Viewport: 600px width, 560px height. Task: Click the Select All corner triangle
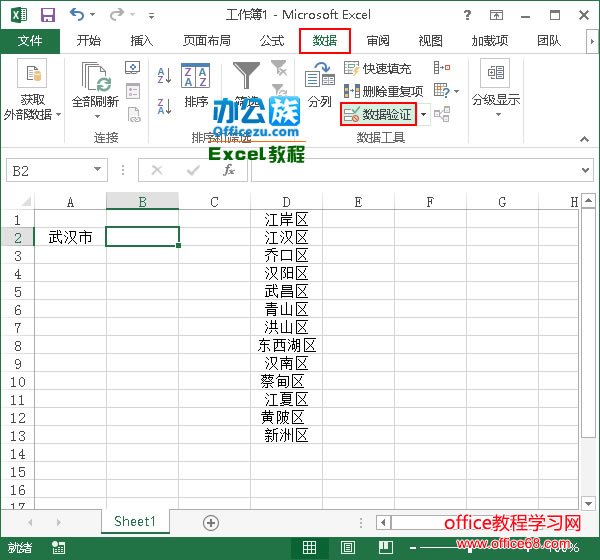coord(25,201)
